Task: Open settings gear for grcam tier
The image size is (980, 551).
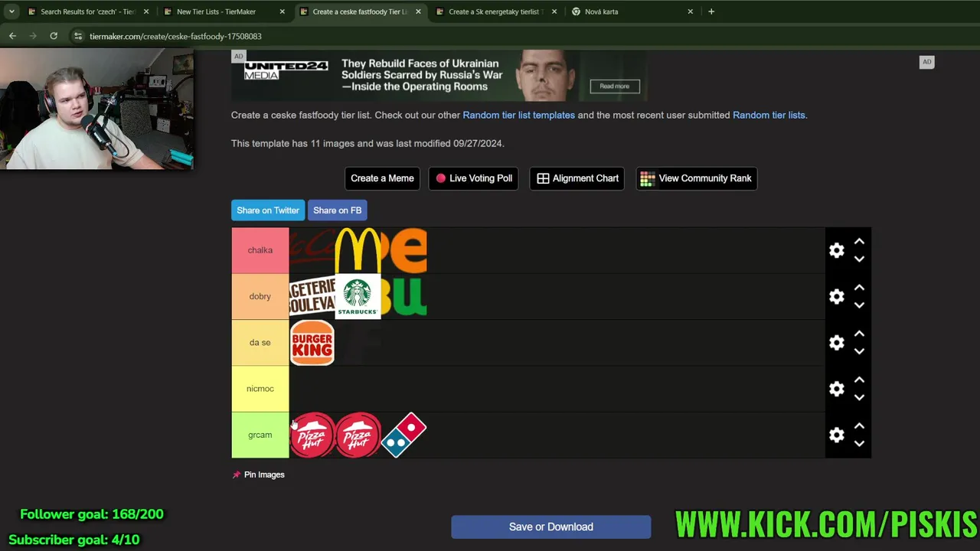Action: click(x=836, y=435)
